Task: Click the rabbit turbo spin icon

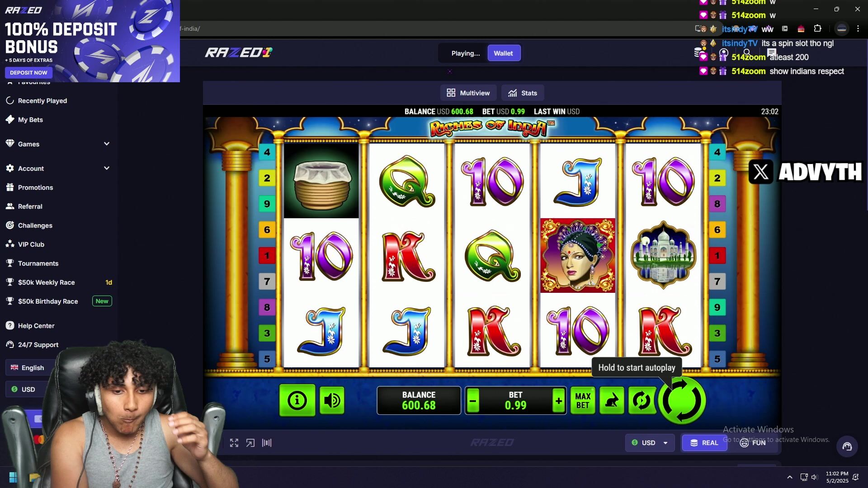Action: [x=612, y=400]
